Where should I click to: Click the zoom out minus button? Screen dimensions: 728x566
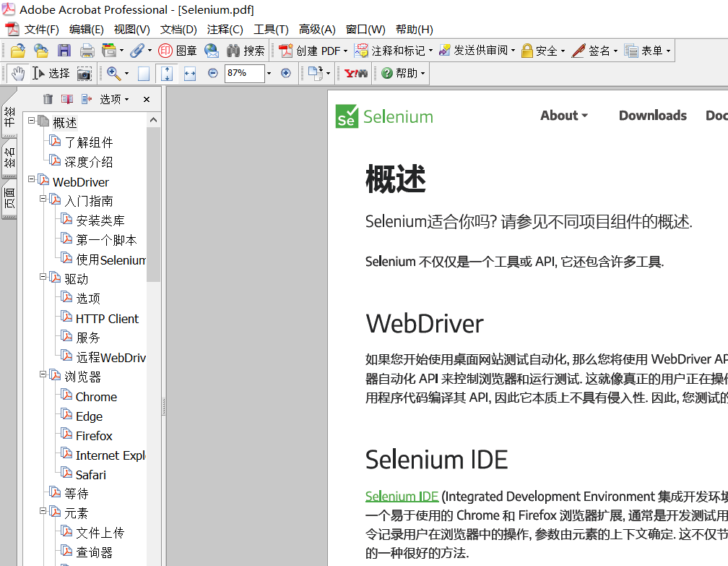tap(212, 73)
